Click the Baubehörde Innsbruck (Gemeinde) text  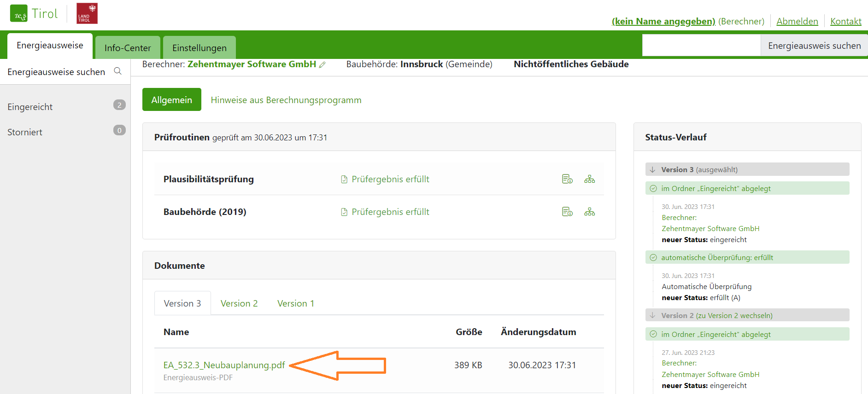(x=419, y=64)
